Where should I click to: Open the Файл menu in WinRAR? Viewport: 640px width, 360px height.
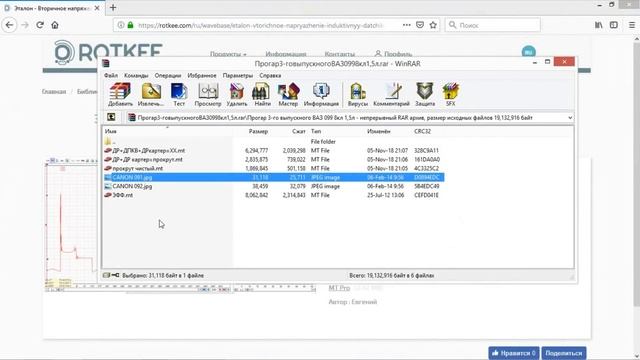pyautogui.click(x=111, y=76)
